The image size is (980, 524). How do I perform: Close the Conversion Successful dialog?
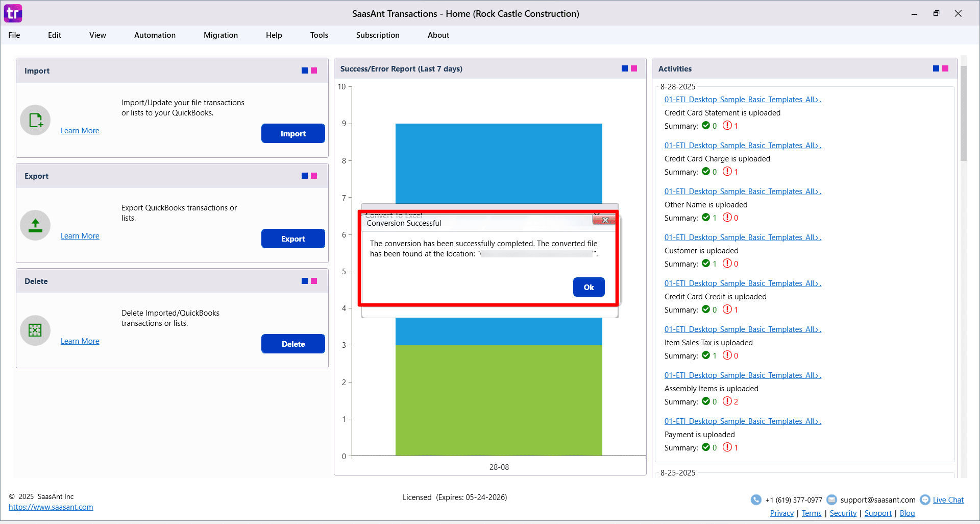pos(605,220)
